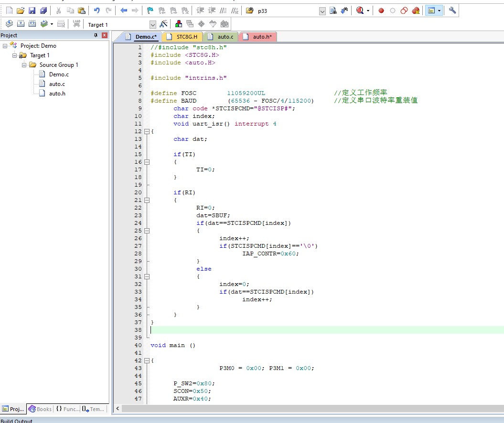
Task: Click the horizontal editor scrollbar track
Action: click(x=313, y=409)
